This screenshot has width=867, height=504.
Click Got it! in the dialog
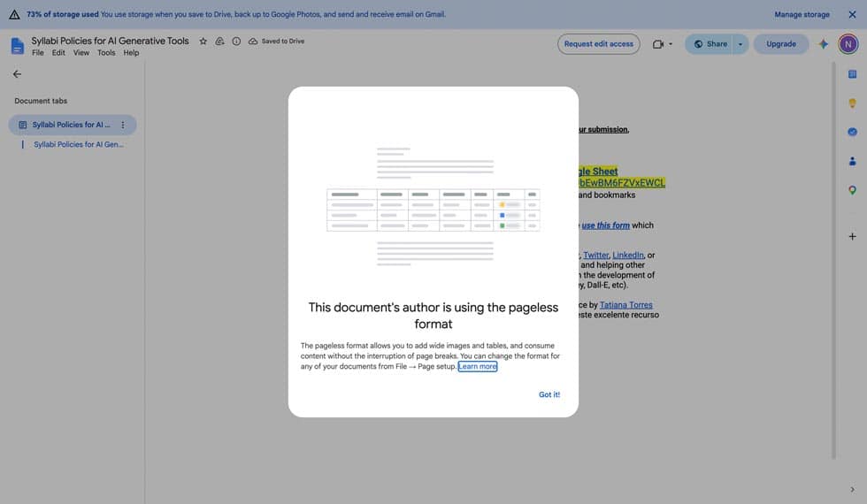coord(549,394)
